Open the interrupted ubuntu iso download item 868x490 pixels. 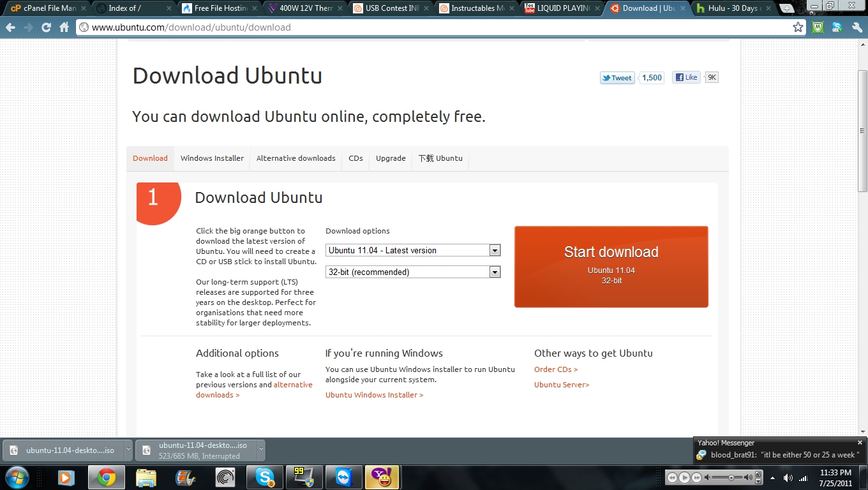pos(195,450)
